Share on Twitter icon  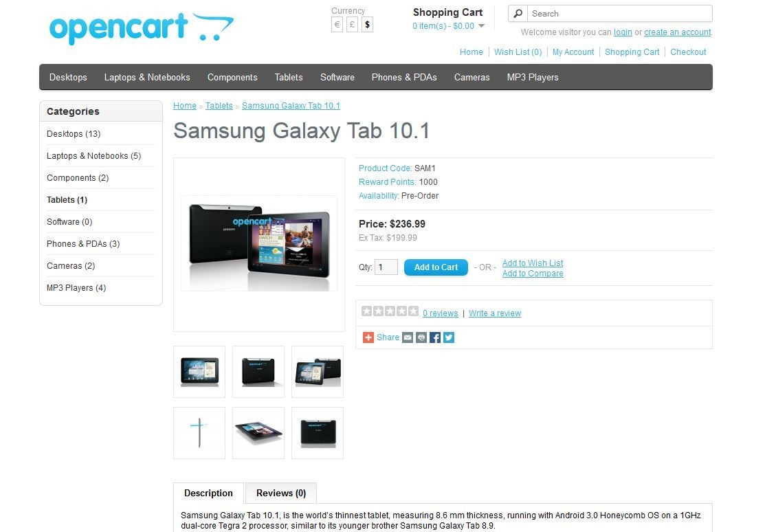pos(449,337)
